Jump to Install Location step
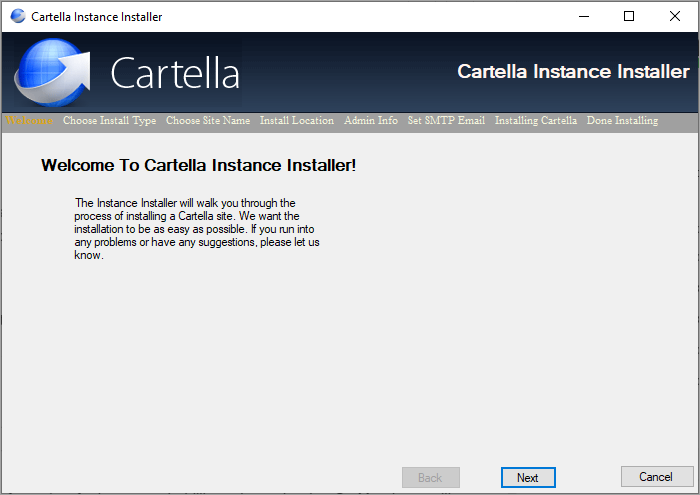Image resolution: width=700 pixels, height=495 pixels. coord(297,121)
